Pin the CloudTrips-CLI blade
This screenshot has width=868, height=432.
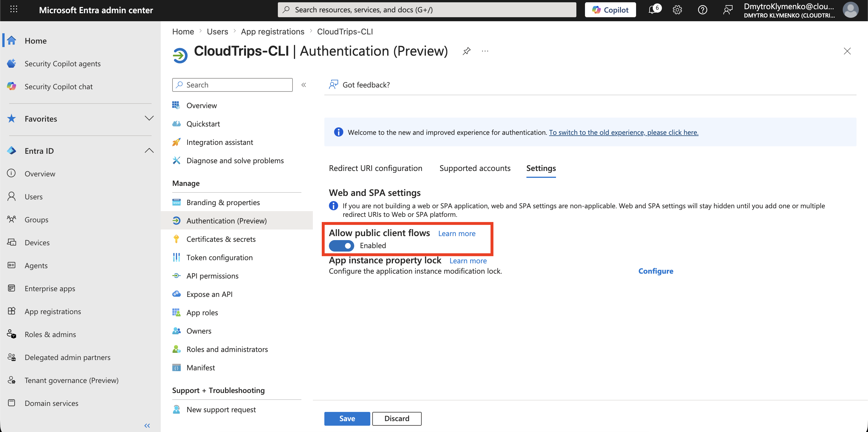(x=466, y=51)
